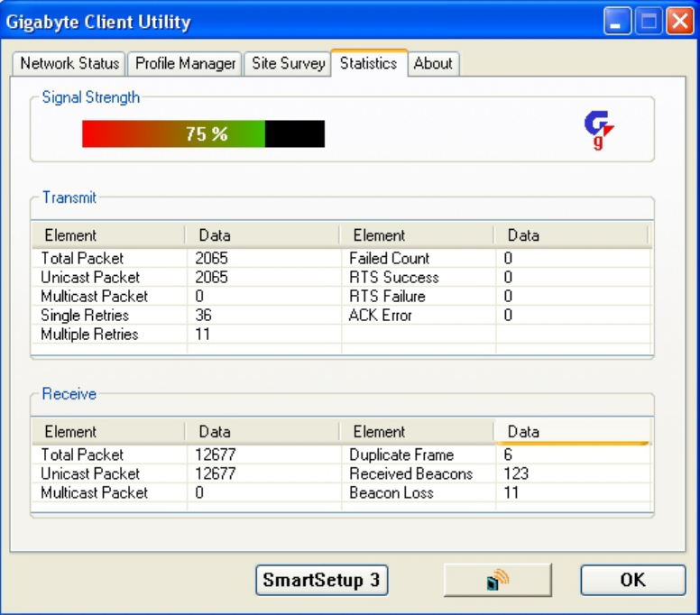Click the Received Beacons label
Image resolution: width=700 pixels, height=615 pixels.
coord(410,473)
